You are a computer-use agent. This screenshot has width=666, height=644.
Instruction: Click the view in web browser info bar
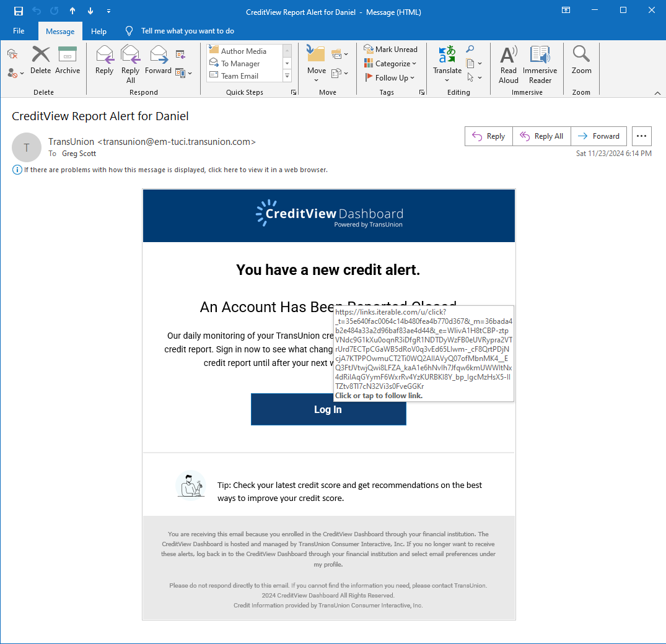pyautogui.click(x=175, y=170)
